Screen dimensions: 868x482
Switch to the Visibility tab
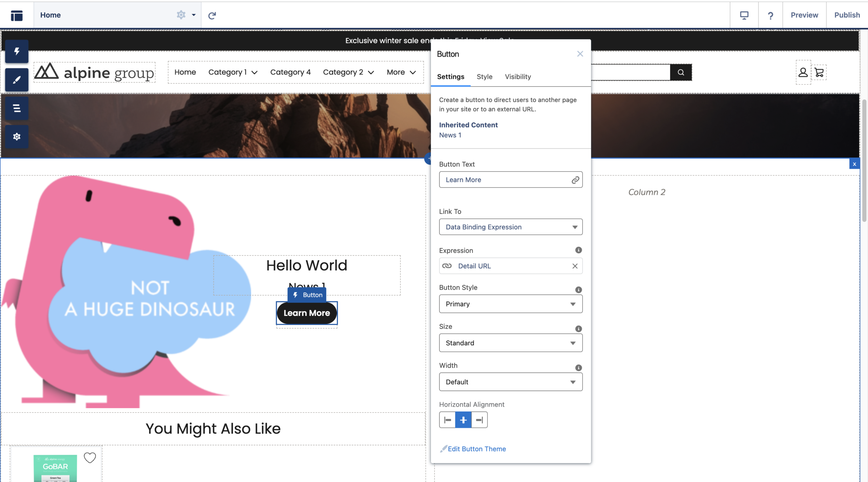tap(518, 77)
